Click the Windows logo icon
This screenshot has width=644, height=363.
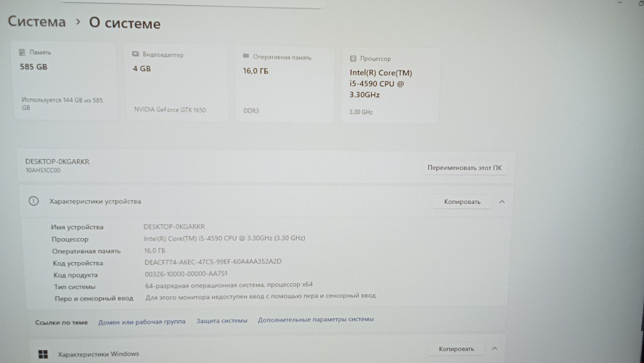click(x=43, y=354)
